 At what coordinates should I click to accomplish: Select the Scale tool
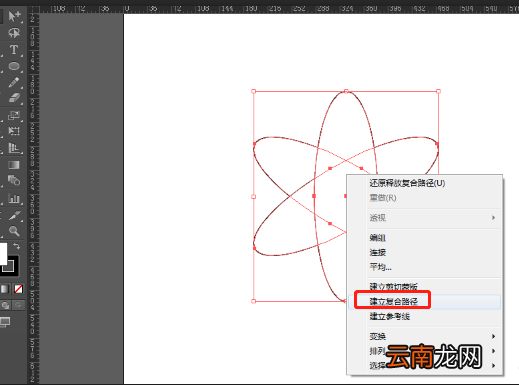click(x=14, y=115)
